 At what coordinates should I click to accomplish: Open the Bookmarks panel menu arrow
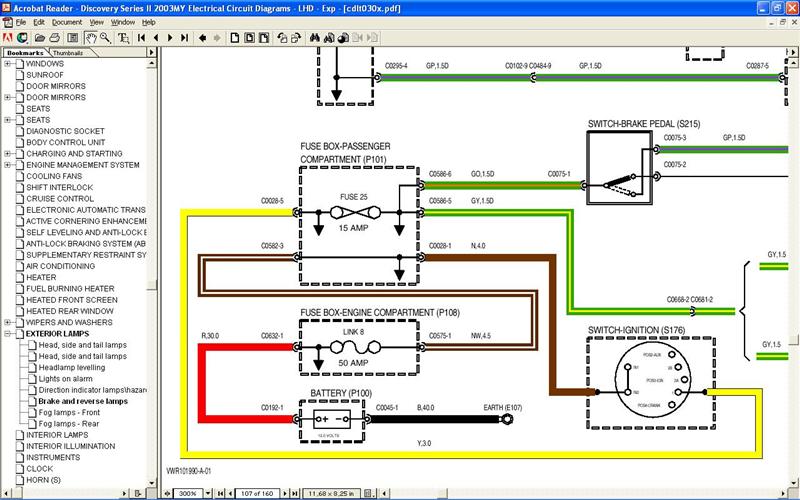click(x=151, y=52)
